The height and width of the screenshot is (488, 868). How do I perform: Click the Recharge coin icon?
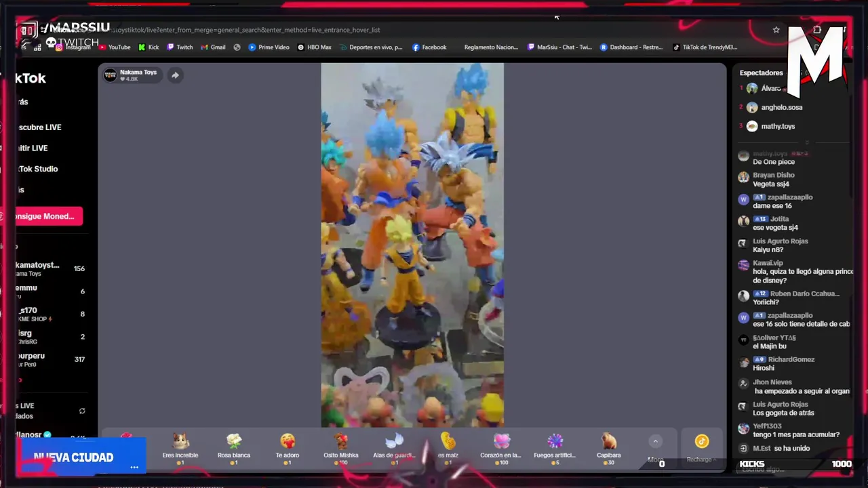pos(702,441)
